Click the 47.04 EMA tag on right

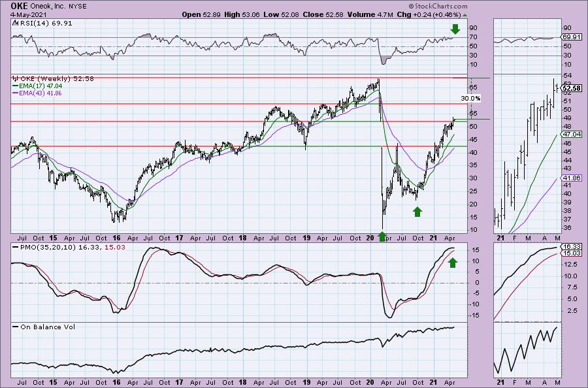572,134
